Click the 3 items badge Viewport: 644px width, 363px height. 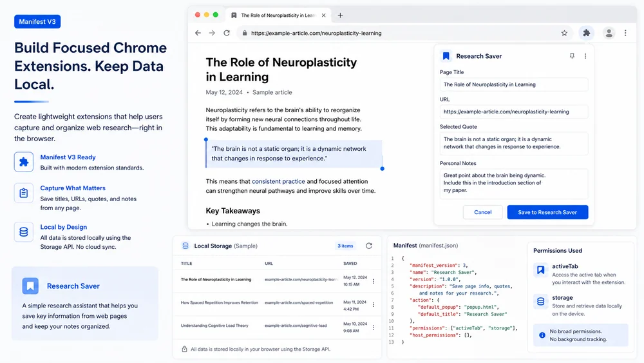345,246
